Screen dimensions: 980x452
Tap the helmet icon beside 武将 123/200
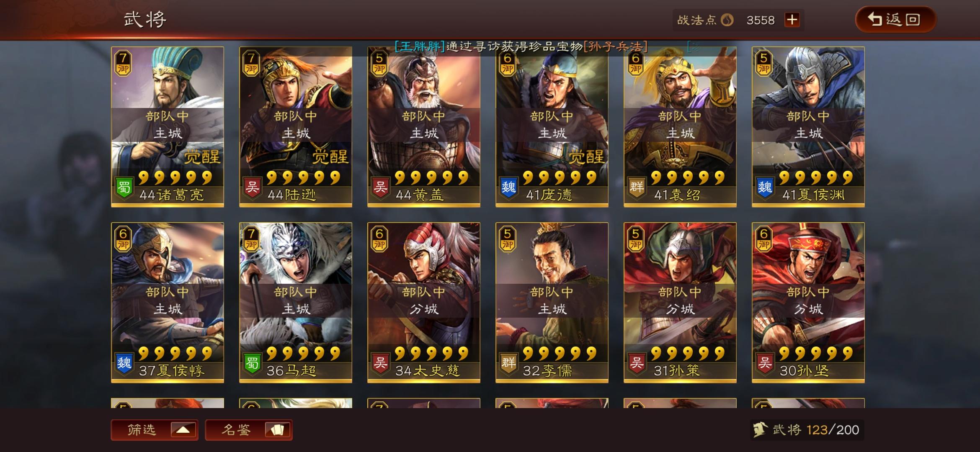tap(760, 429)
